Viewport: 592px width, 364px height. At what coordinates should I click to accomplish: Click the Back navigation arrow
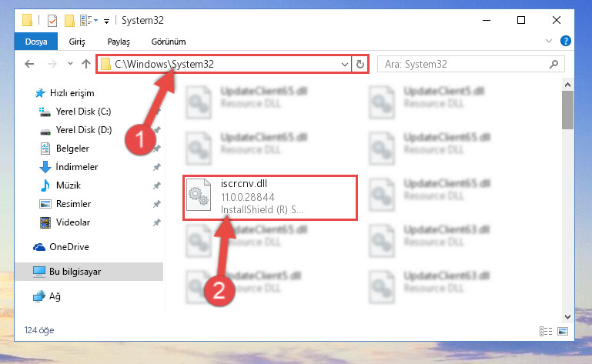(x=29, y=64)
